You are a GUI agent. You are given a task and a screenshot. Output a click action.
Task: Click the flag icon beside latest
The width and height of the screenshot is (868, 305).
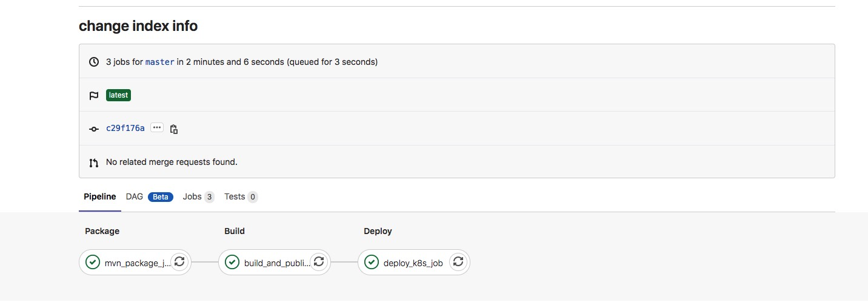click(94, 95)
